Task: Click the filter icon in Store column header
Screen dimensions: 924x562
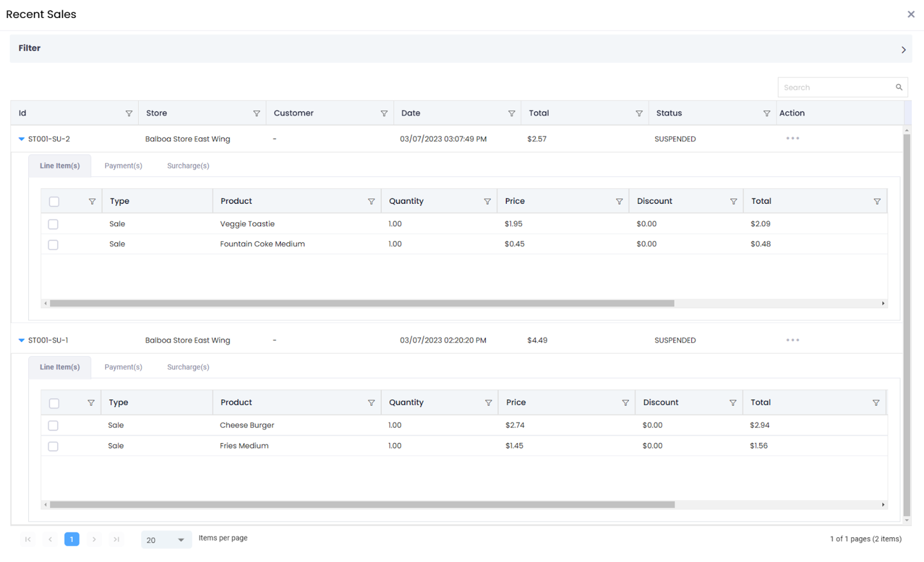Action: tap(256, 114)
